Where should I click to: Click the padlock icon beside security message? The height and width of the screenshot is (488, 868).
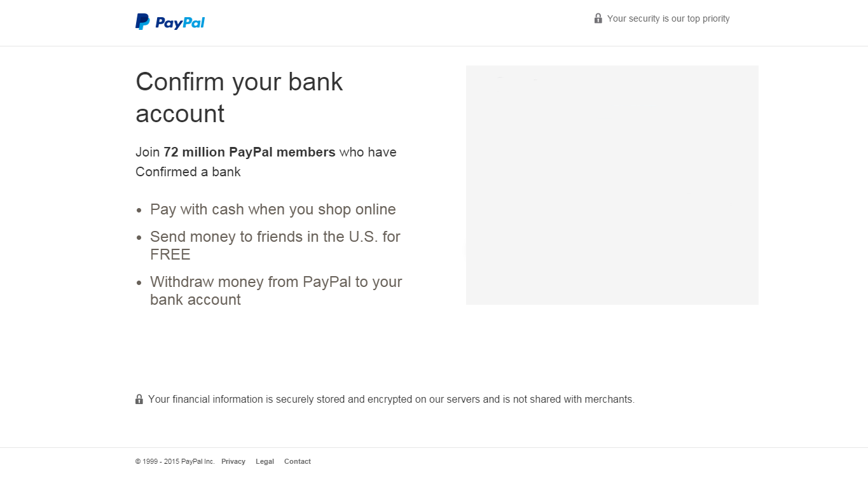(x=598, y=18)
